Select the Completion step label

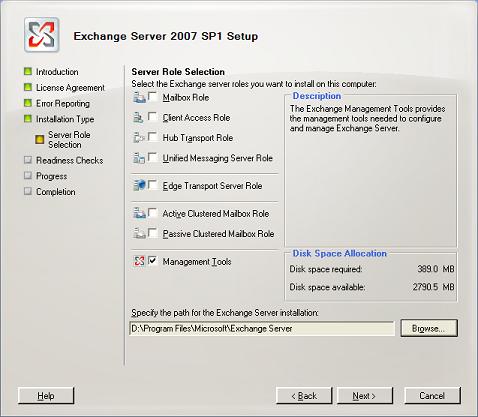pyautogui.click(x=56, y=192)
